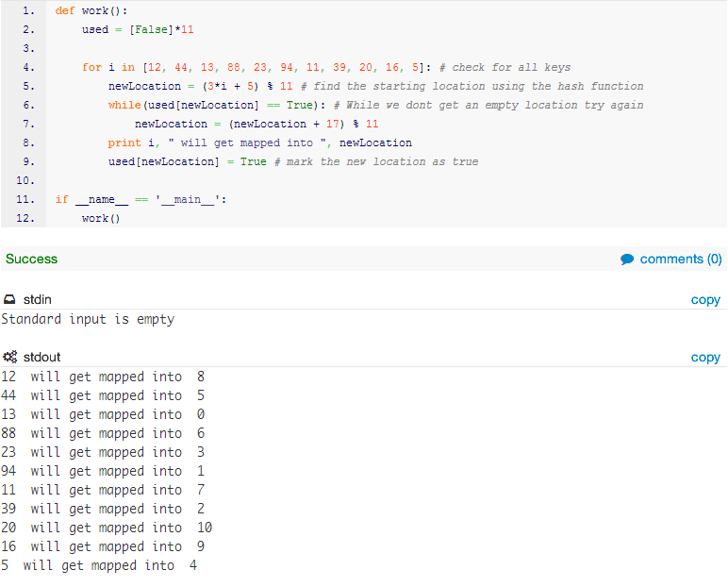The image size is (728, 587).
Task: Click output '5 will get mapped into 4'
Action: (x=99, y=565)
